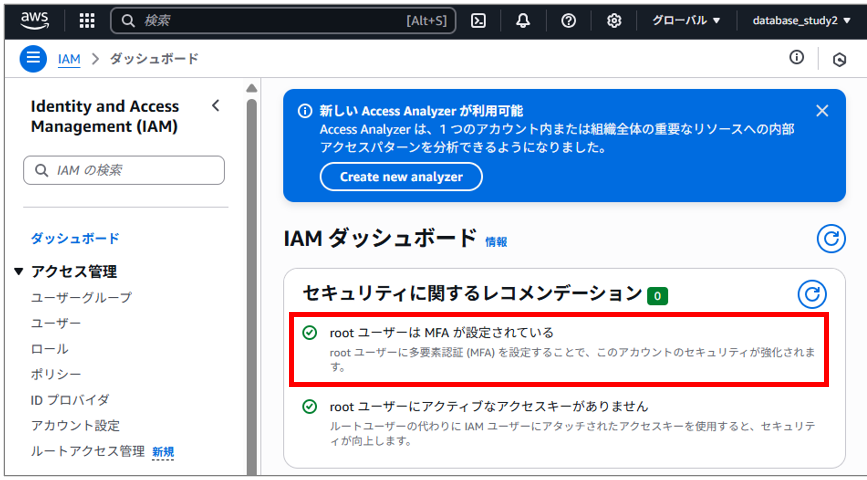Click the IAM ダッシュボード heading
This screenshot has width=867, height=480.
380,238
